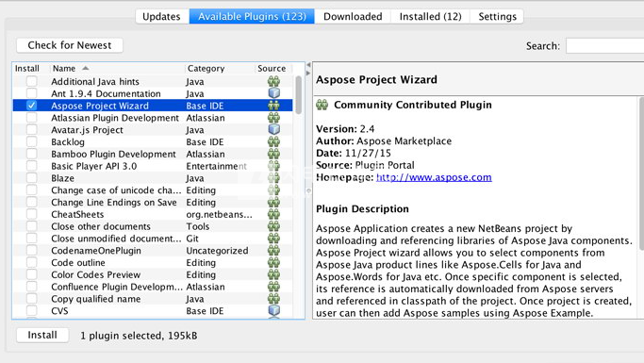644x363 pixels.
Task: Click source icon for CodenameOnePlugin
Action: click(x=274, y=250)
